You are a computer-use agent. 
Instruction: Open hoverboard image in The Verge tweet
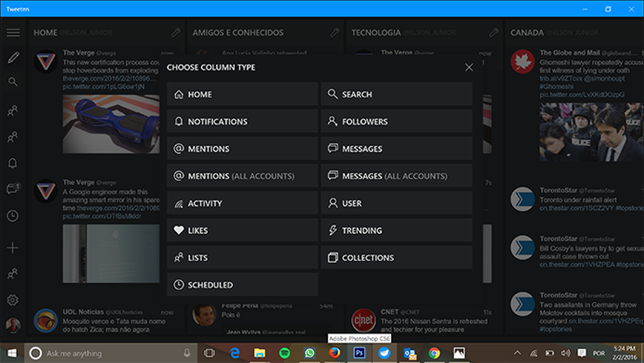point(111,124)
